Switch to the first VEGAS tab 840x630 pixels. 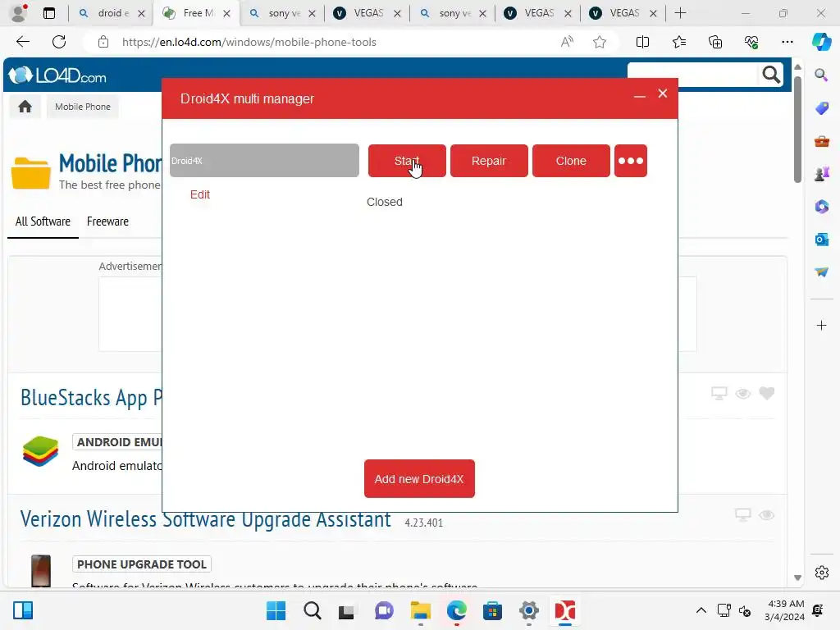(x=367, y=13)
